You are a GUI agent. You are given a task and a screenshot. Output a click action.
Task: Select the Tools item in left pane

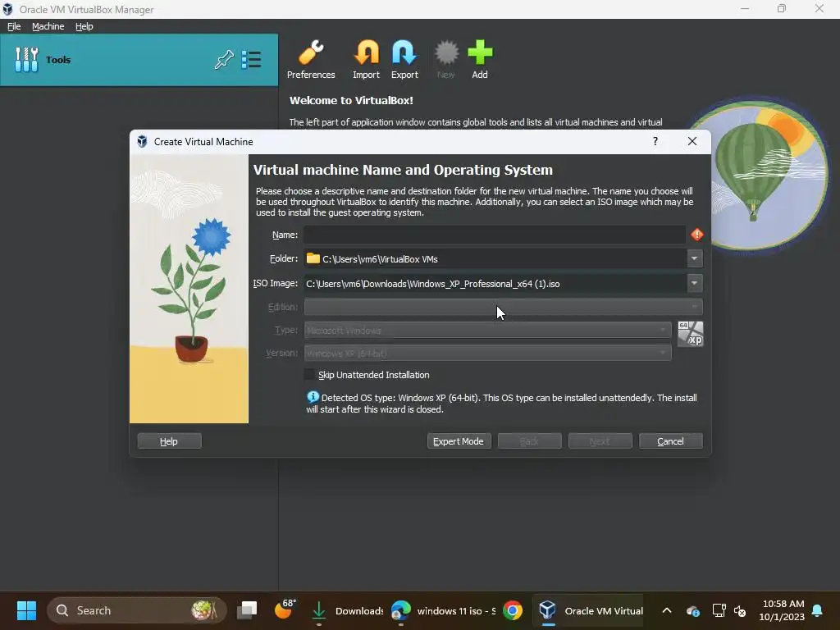(139, 59)
